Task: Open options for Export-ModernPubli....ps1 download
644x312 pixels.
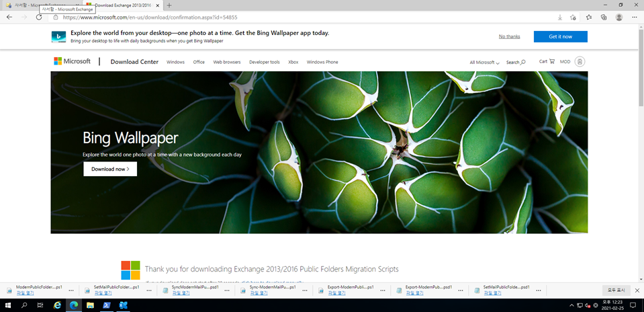Action: 383,290
